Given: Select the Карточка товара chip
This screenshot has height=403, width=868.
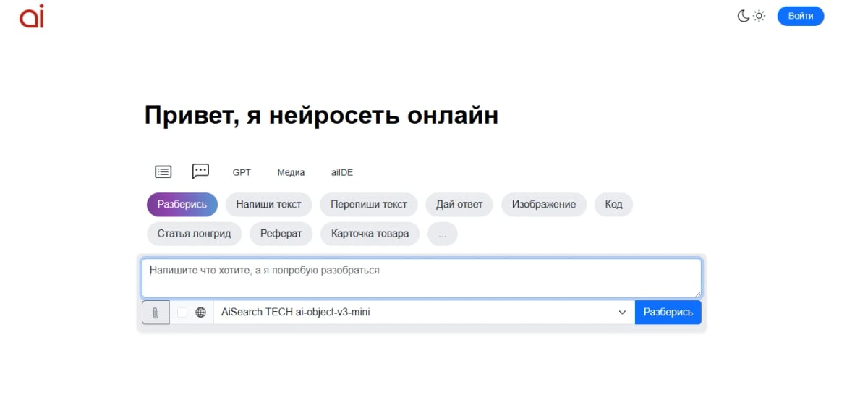Looking at the screenshot, I should (370, 234).
